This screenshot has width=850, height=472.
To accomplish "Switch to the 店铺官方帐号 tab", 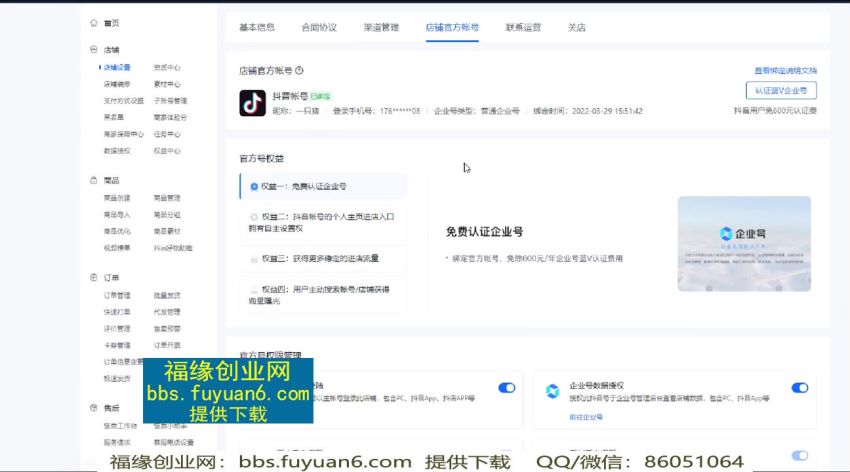I will click(x=452, y=27).
